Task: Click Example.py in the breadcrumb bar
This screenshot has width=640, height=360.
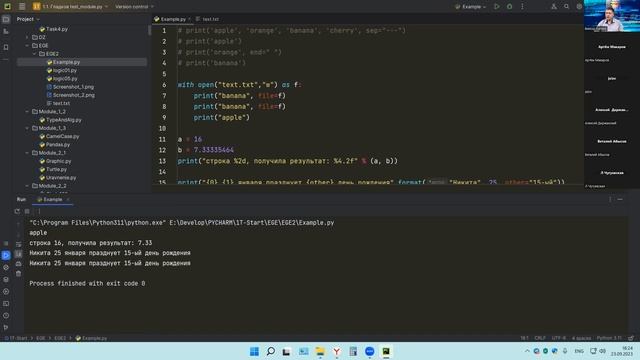Action: [91, 338]
